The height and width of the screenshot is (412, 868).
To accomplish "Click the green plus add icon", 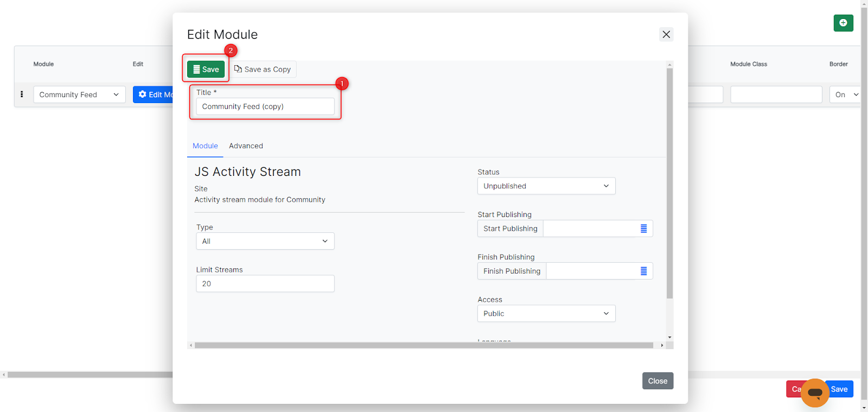I will tap(843, 23).
